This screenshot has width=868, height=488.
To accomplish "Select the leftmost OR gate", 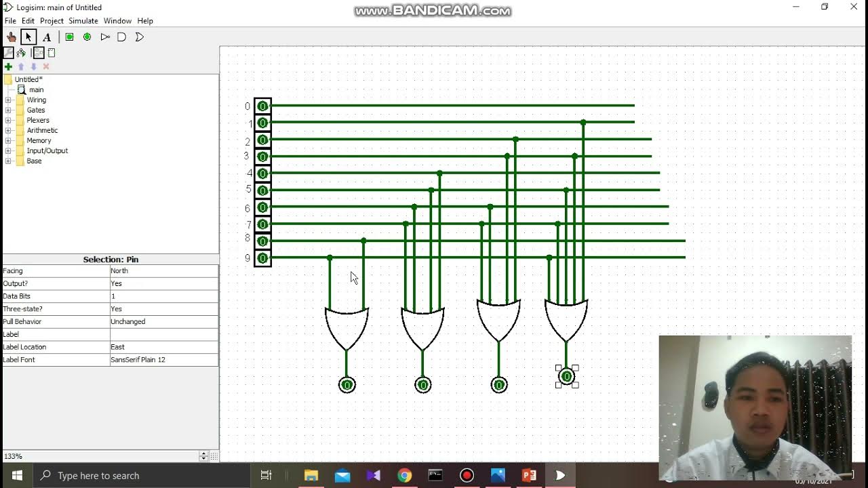I will [347, 328].
